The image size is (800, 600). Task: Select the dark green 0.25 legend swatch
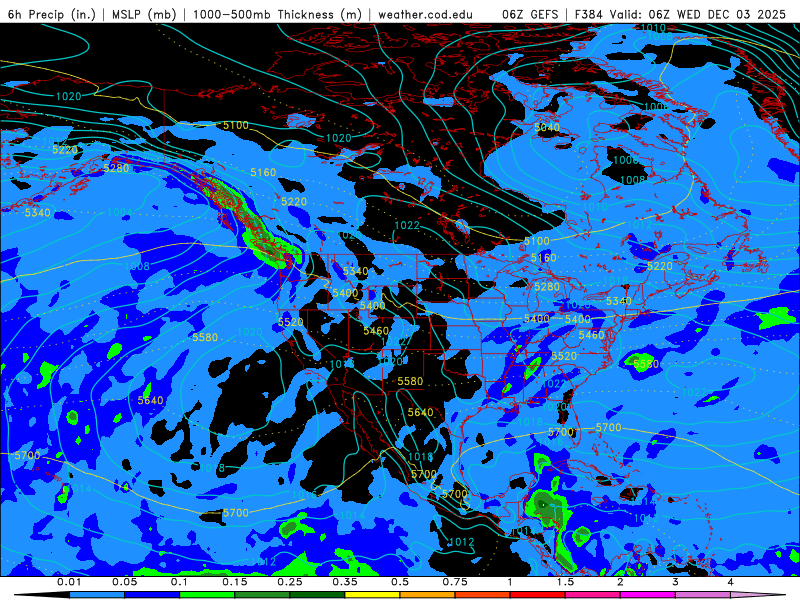[317, 595]
